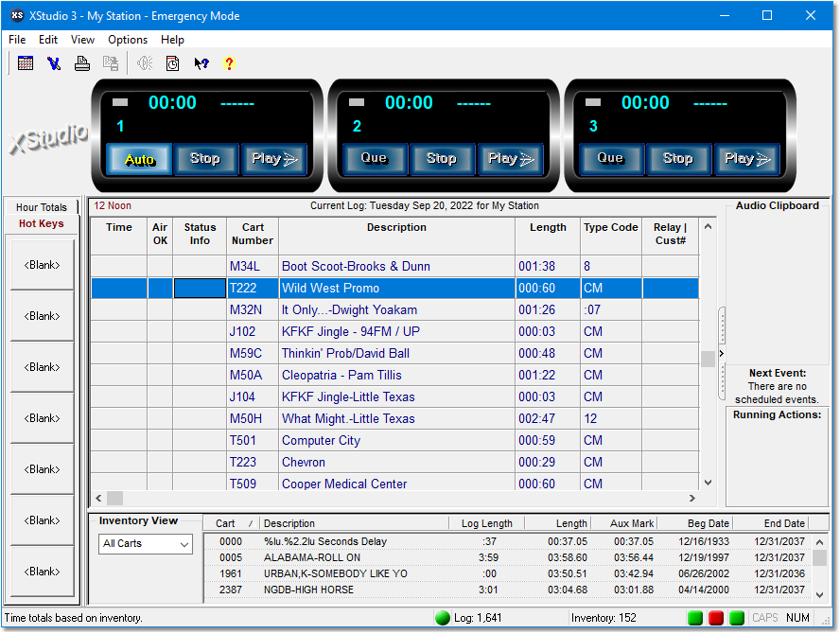This screenshot has width=840, height=634.
Task: Toggle Auto mode on deck 1
Action: (x=139, y=159)
